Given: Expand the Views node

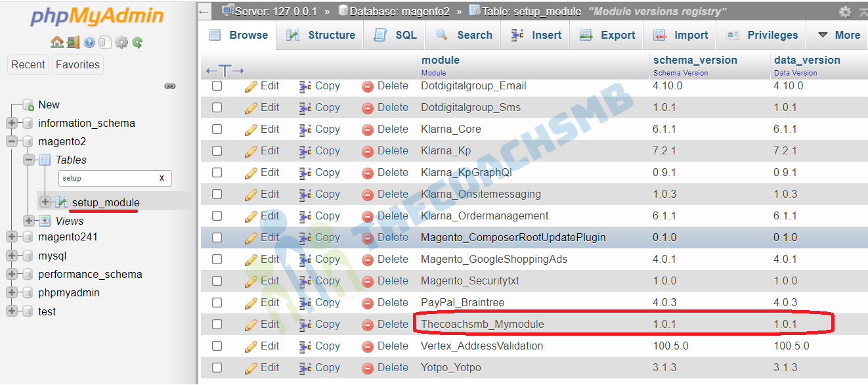Looking at the screenshot, I should [29, 221].
